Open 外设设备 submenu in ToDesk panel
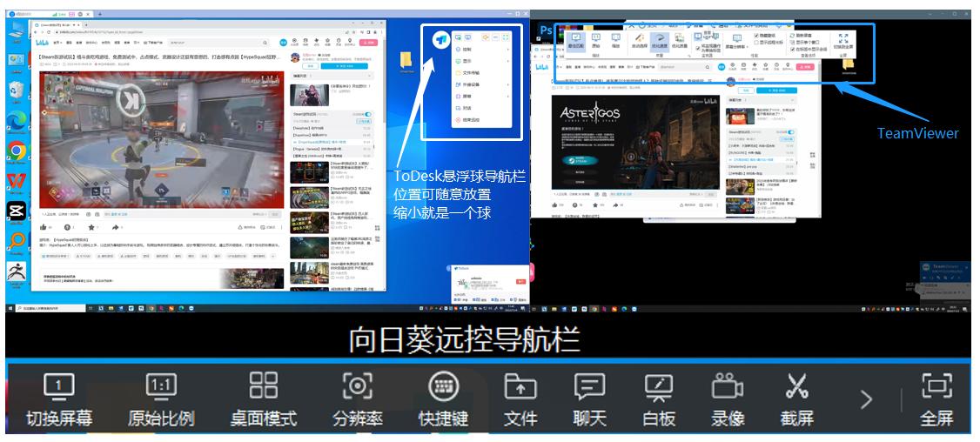This screenshot has height=442, width=980. tap(481, 85)
